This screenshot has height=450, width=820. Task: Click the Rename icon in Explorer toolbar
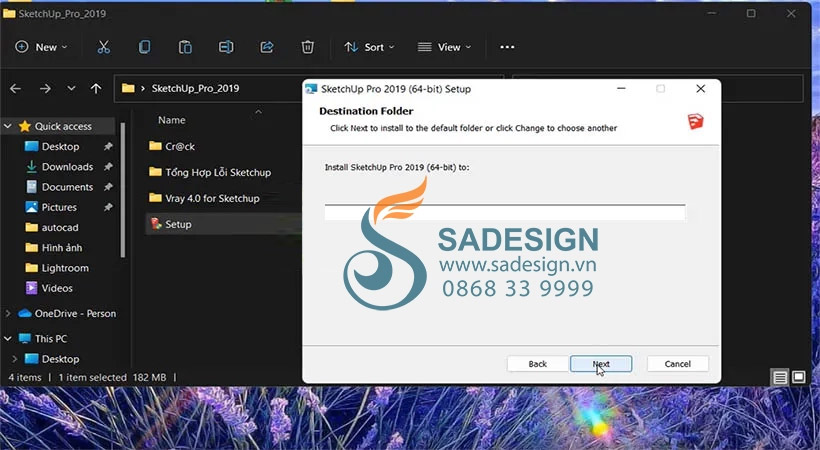(226, 47)
